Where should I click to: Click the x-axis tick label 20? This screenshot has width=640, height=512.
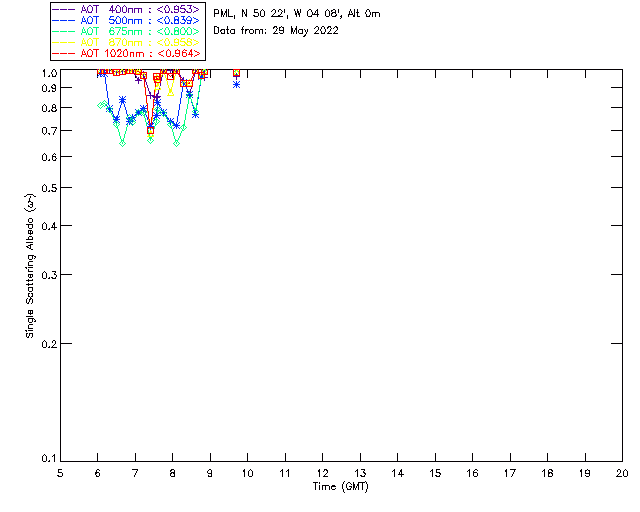[622, 473]
